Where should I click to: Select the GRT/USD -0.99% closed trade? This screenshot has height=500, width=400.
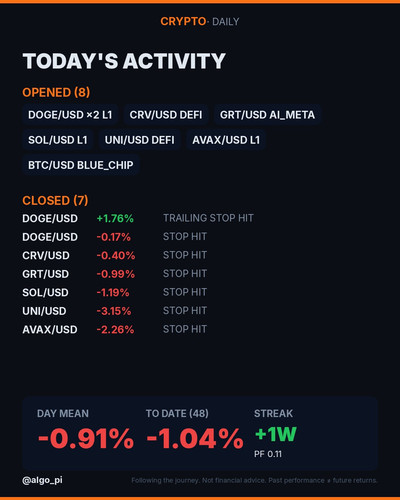point(115,274)
